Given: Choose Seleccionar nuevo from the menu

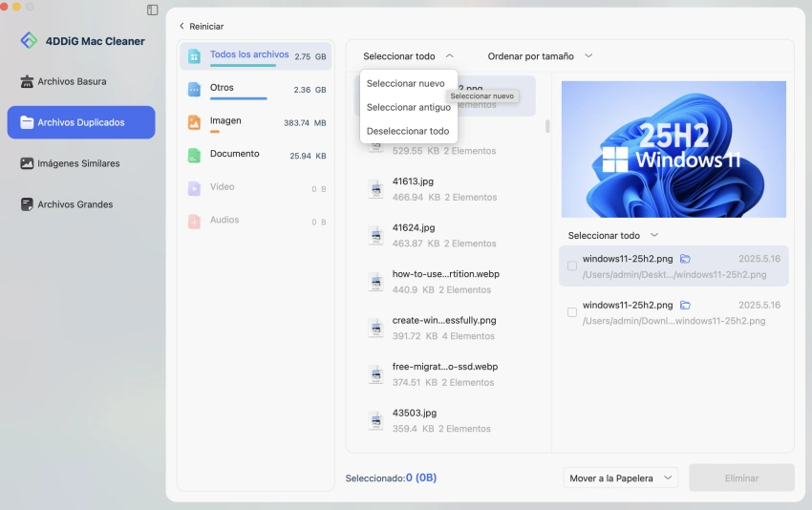Looking at the screenshot, I should [405, 83].
